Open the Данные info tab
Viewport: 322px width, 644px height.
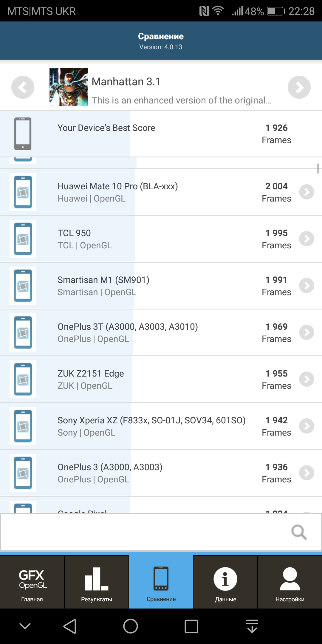[225, 582]
